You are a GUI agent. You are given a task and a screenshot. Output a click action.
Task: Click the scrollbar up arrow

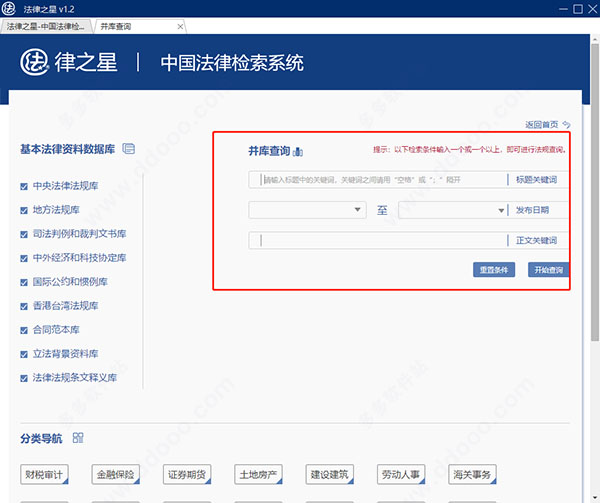coord(594,39)
